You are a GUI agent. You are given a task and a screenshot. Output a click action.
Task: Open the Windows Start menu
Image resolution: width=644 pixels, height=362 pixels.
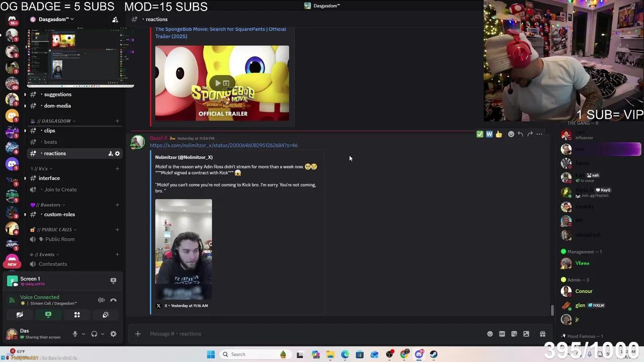211,354
